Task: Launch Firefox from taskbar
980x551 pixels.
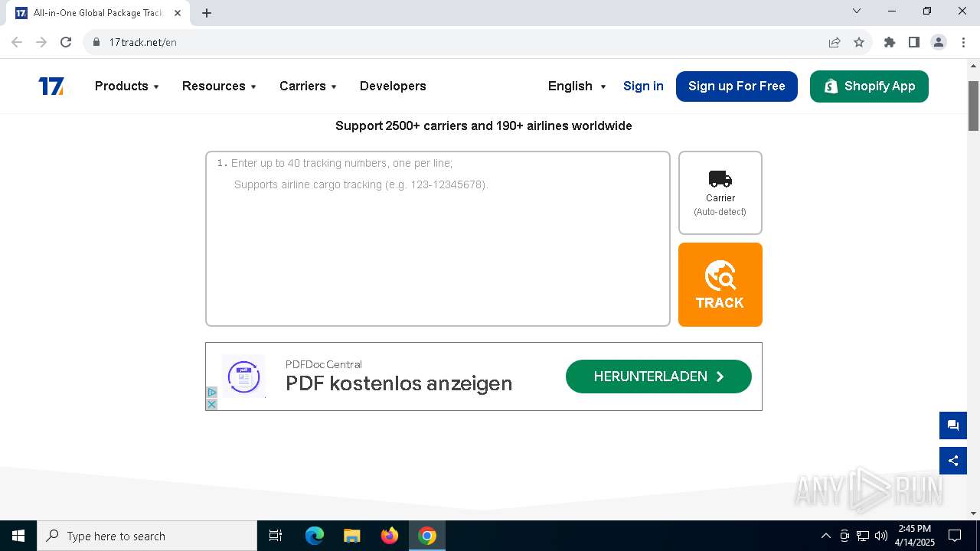Action: [x=390, y=536]
